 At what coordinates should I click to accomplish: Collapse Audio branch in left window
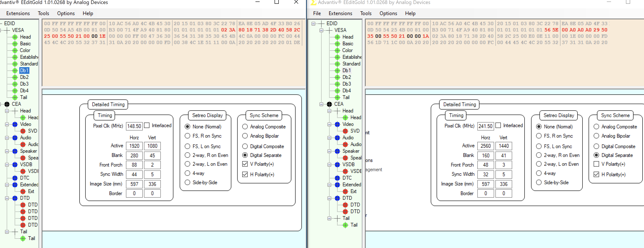click(x=7, y=138)
